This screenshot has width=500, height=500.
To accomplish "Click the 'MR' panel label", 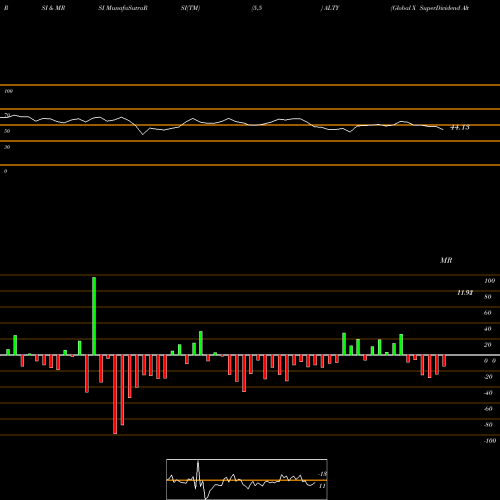I will point(446,260).
